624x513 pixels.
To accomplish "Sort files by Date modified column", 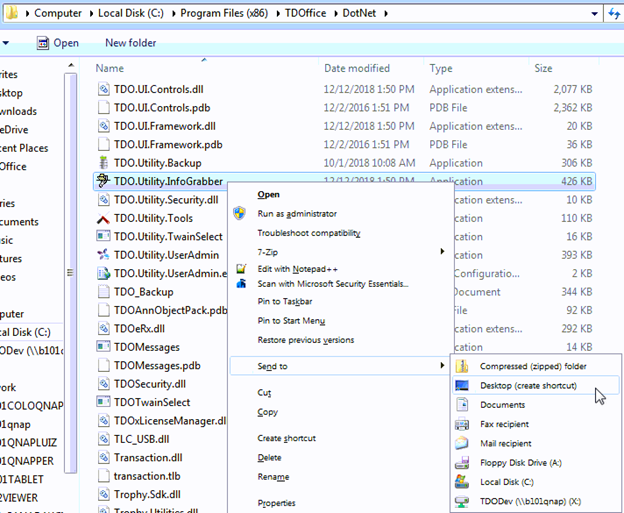I will click(x=357, y=68).
